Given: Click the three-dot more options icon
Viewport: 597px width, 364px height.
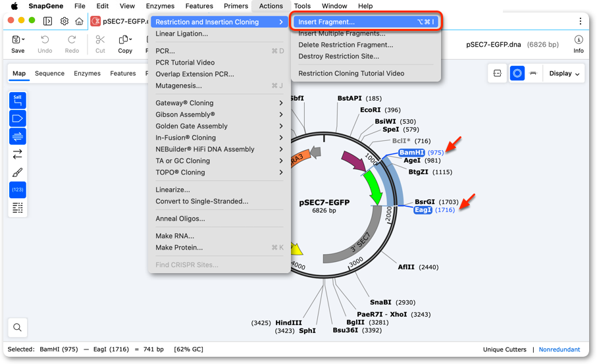Looking at the screenshot, I should tap(581, 21).
